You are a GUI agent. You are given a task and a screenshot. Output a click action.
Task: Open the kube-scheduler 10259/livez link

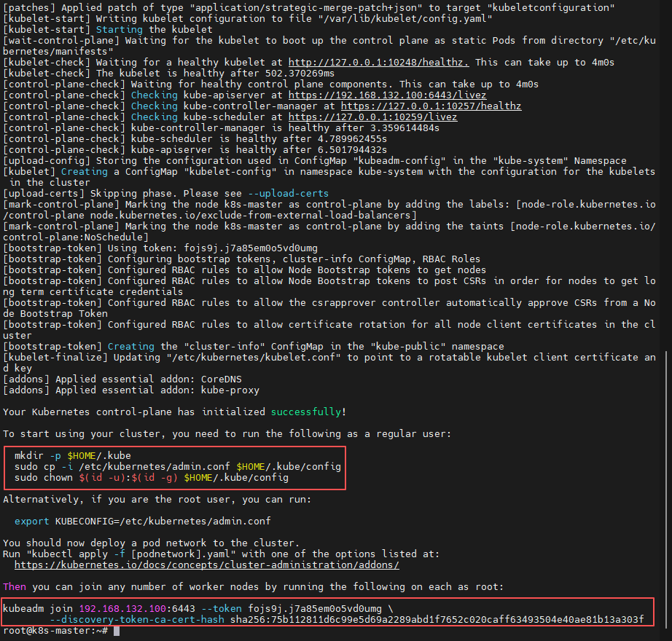coord(373,117)
